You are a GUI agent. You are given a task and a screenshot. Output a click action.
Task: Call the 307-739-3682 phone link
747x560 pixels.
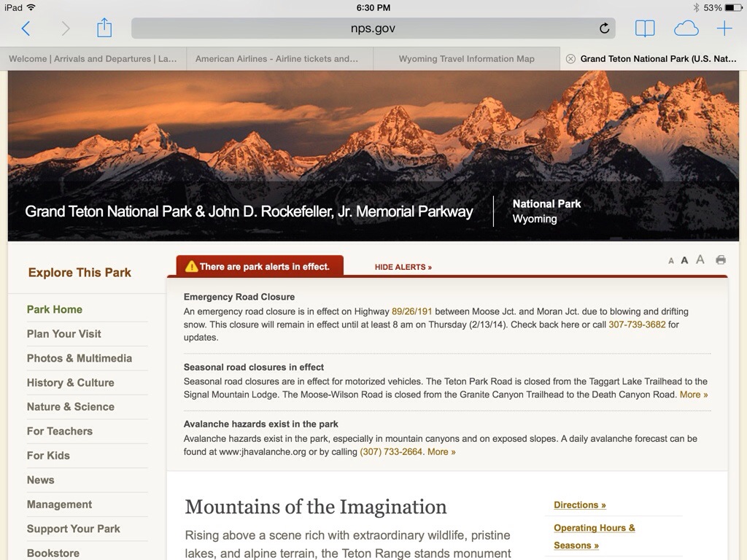tap(637, 324)
